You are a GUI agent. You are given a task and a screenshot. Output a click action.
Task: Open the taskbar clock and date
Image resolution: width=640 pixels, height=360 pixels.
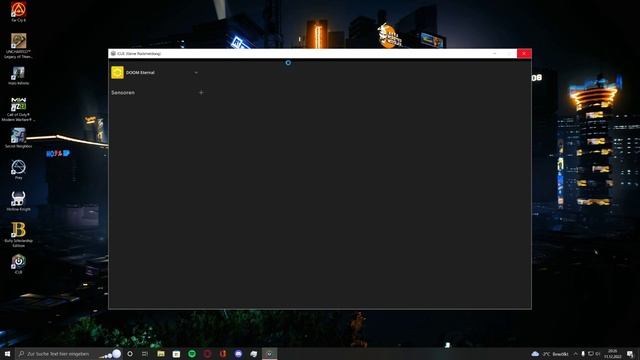click(613, 353)
